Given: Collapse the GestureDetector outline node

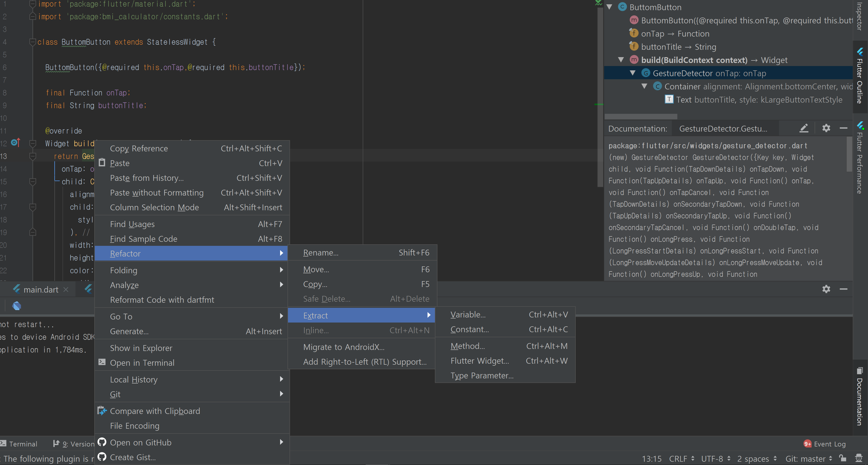Looking at the screenshot, I should [x=633, y=73].
